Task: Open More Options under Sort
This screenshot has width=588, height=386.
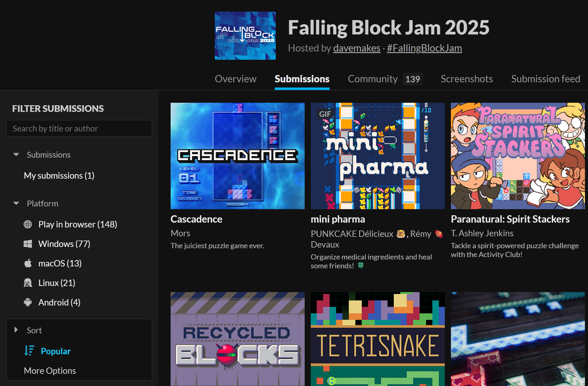Action: click(x=50, y=371)
